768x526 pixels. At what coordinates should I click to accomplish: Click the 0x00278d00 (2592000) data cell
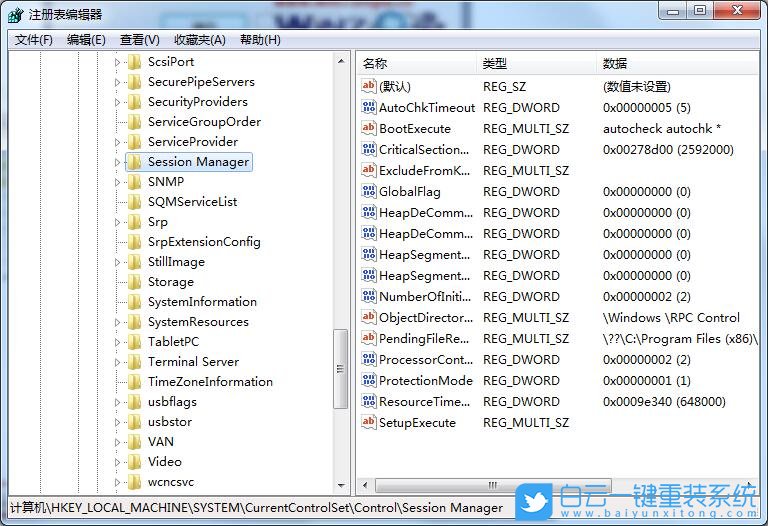[x=668, y=150]
